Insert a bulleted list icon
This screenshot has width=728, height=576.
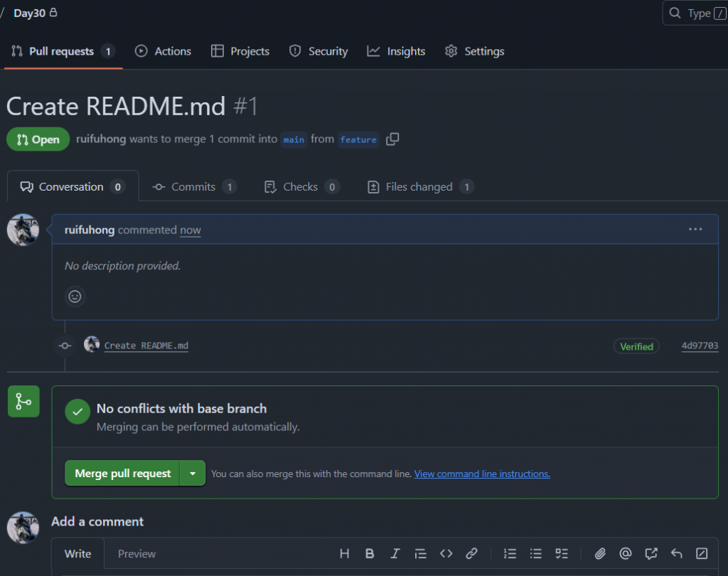[x=536, y=554]
